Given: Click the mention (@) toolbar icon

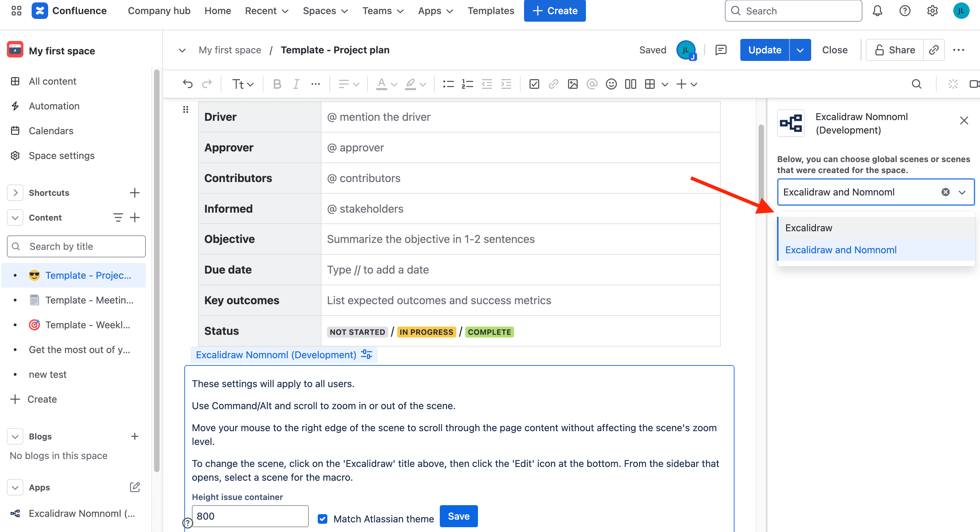Looking at the screenshot, I should (x=592, y=84).
